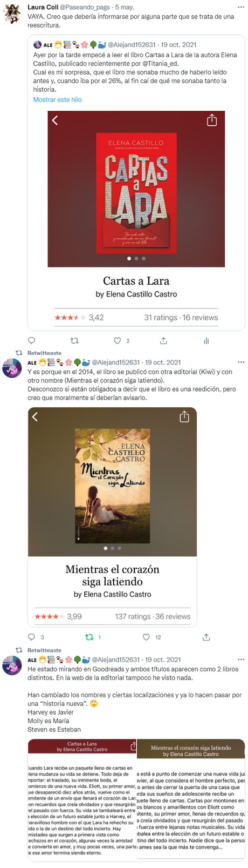248x868 pixels.
Task: Open more options on the Kiwi editorial tweet
Action: (x=241, y=362)
